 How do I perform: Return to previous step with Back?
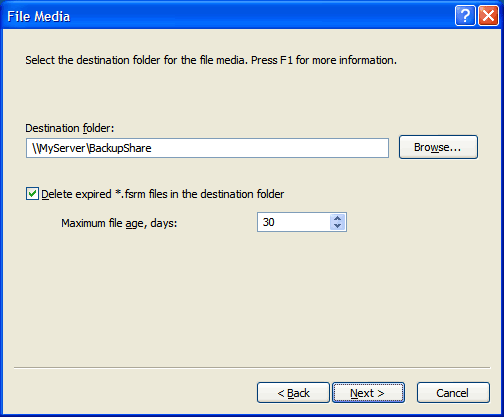point(293,393)
